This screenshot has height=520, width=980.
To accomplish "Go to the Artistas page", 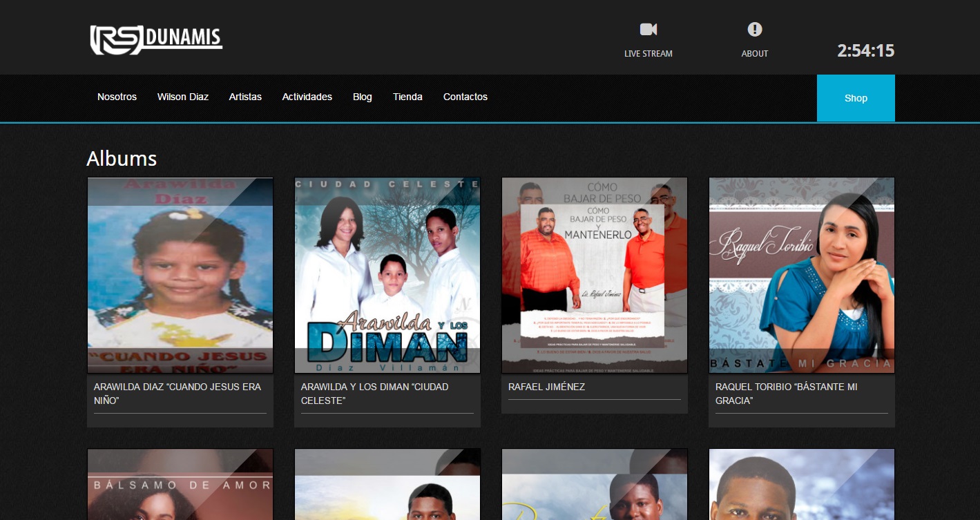I will tap(245, 97).
